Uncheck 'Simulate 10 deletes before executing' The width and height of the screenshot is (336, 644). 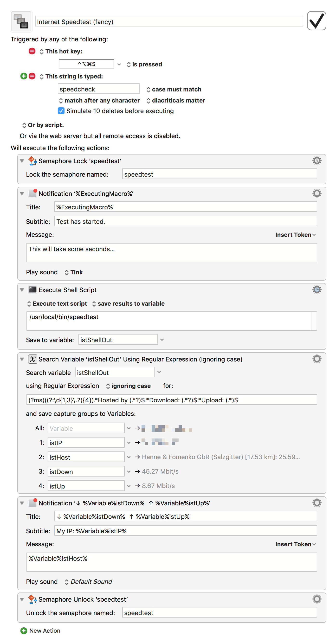(x=61, y=111)
